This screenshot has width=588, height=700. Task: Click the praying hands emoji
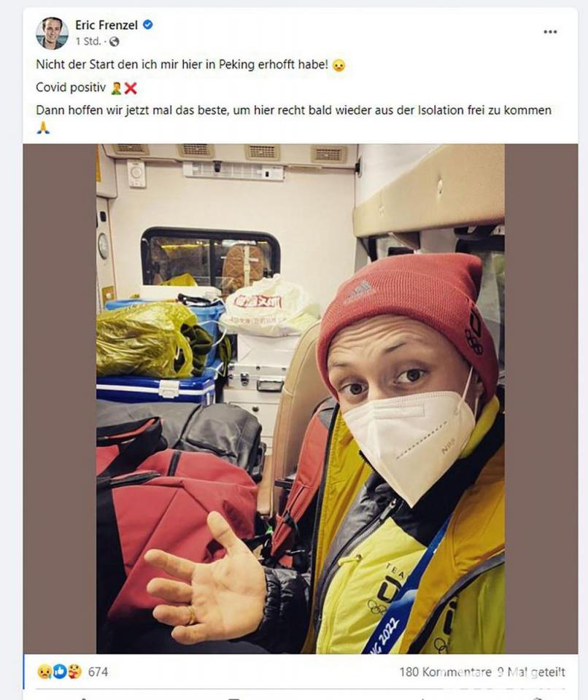click(43, 128)
